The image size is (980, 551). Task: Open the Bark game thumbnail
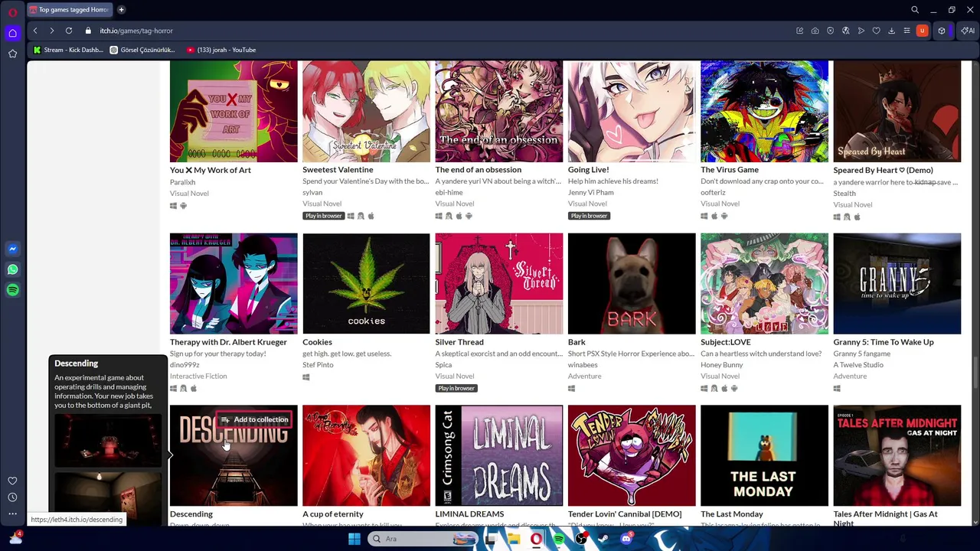[632, 284]
